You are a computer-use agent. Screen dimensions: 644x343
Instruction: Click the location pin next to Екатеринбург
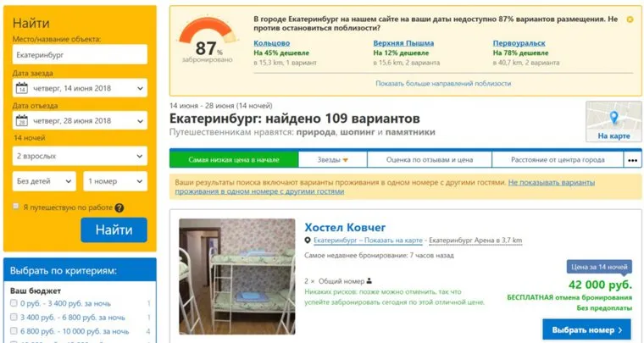pos(308,241)
